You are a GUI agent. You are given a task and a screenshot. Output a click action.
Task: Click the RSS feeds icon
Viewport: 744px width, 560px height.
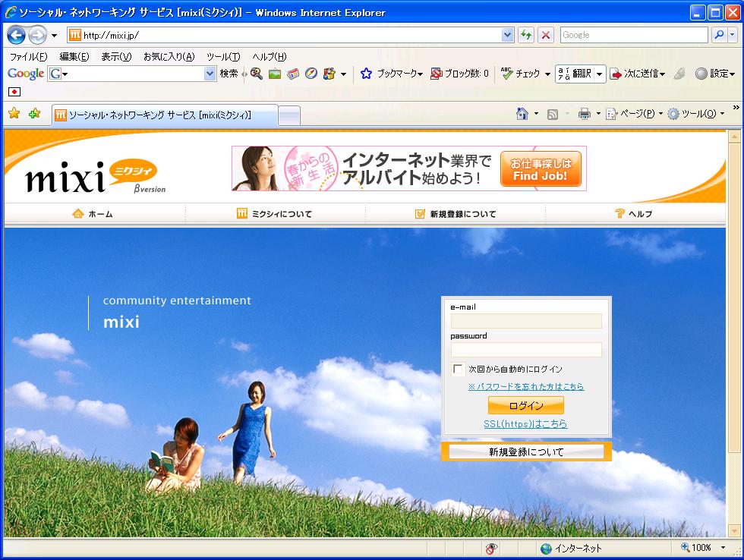(x=553, y=115)
